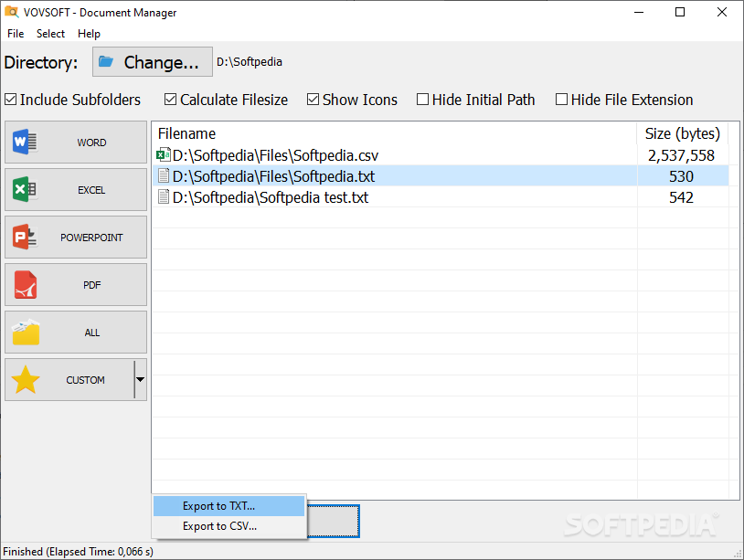744x560 pixels.
Task: Minimize the Document Manager window
Action: pos(639,12)
